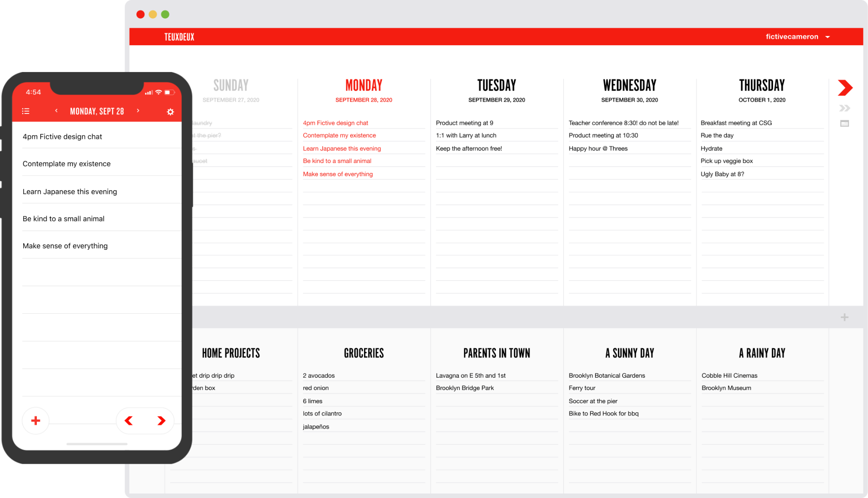Screen dimensions: 868x498
Task: Click the next week chevron icon
Action: pyautogui.click(x=844, y=108)
